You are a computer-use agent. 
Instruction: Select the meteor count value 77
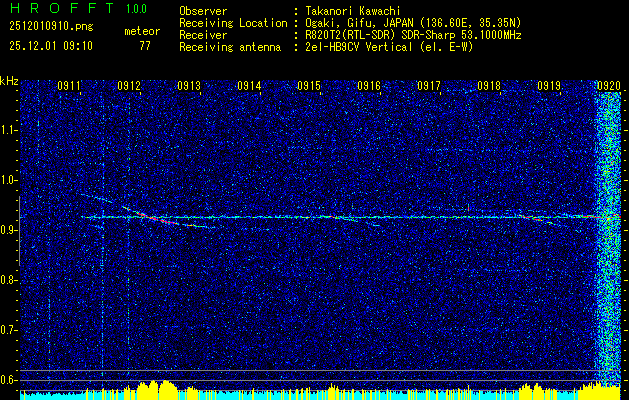pyautogui.click(x=145, y=46)
